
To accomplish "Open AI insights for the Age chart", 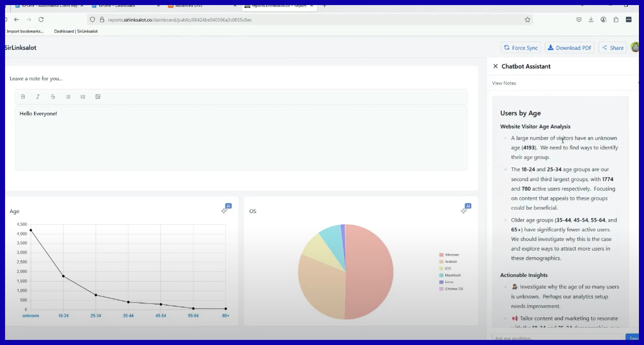I will pos(226,209).
